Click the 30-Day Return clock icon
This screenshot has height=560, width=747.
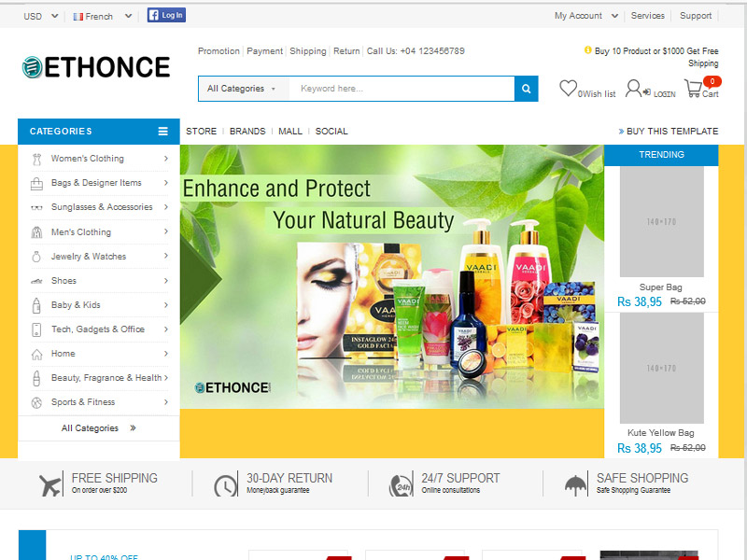pos(225,484)
